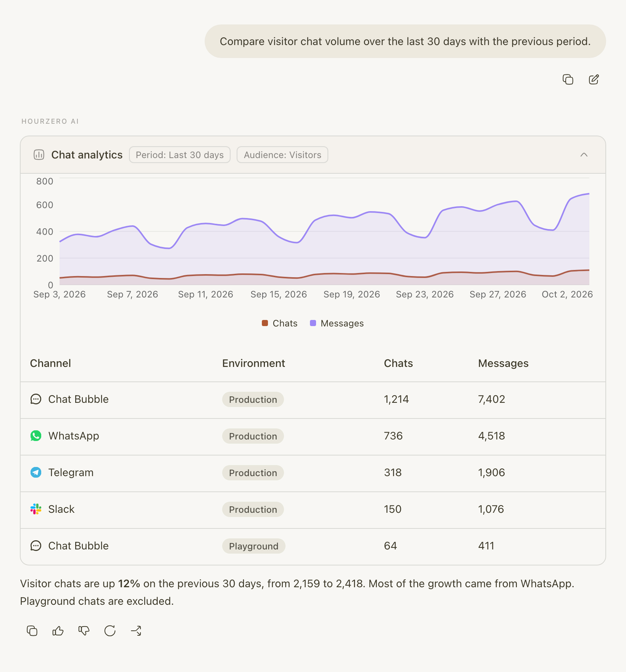This screenshot has width=626, height=672.
Task: Click the Period: Last 30 days chip
Action: pyautogui.click(x=180, y=155)
